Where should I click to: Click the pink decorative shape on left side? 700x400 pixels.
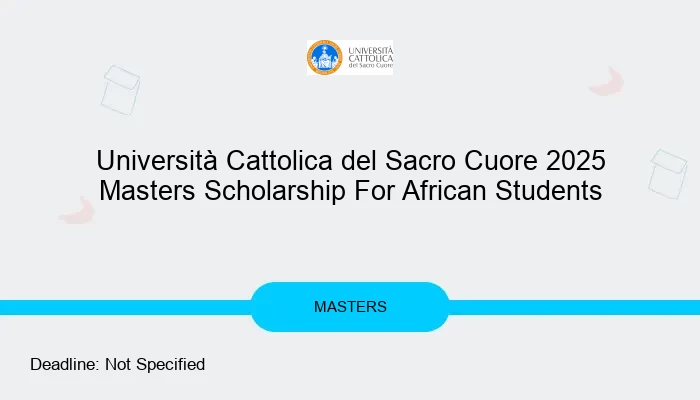(x=76, y=210)
